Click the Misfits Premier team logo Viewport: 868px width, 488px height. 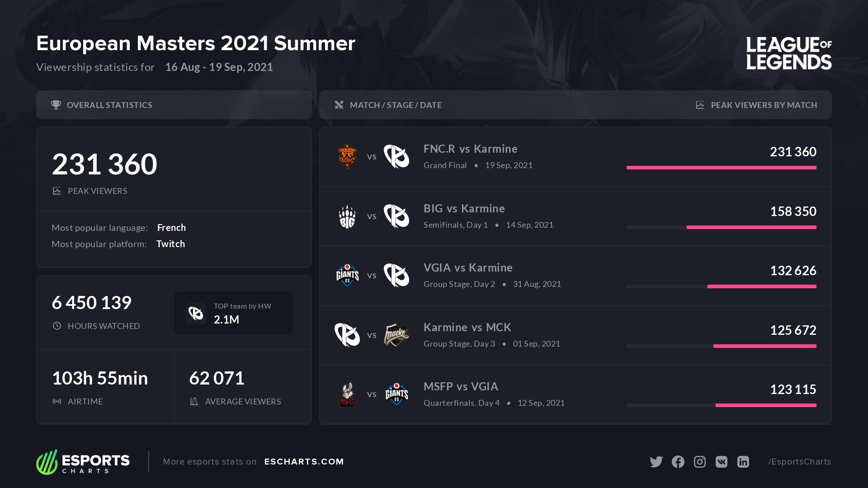click(347, 394)
